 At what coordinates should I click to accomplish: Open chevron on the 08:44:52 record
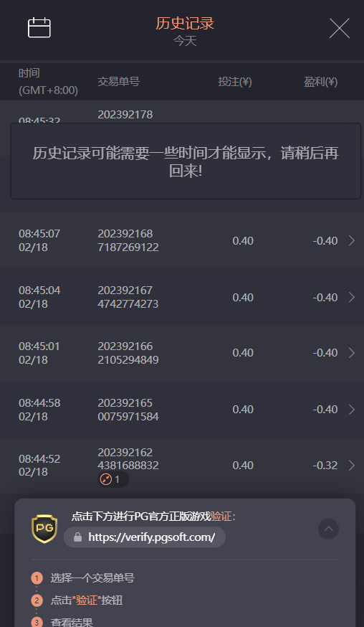(351, 465)
